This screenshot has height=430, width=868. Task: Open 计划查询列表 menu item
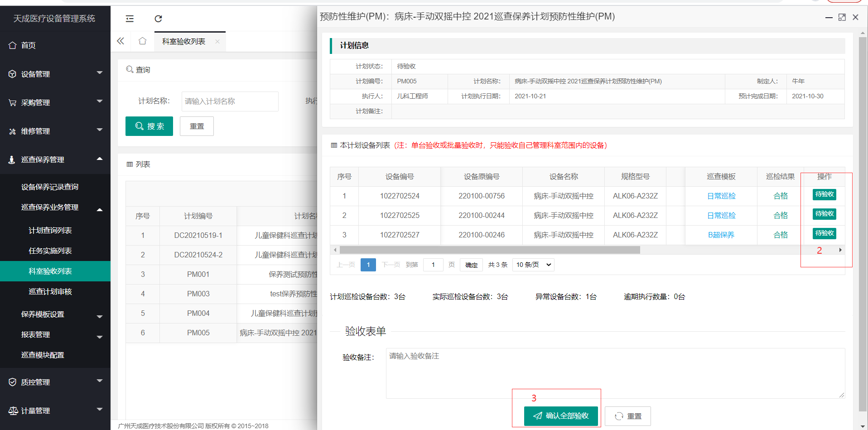point(50,231)
